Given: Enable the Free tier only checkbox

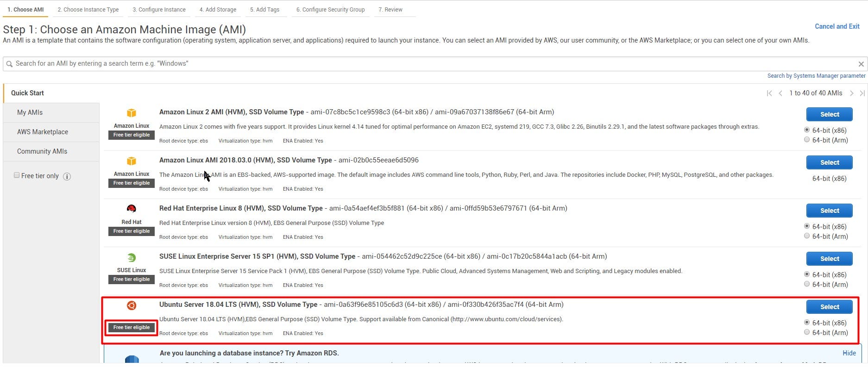Looking at the screenshot, I should pyautogui.click(x=17, y=175).
